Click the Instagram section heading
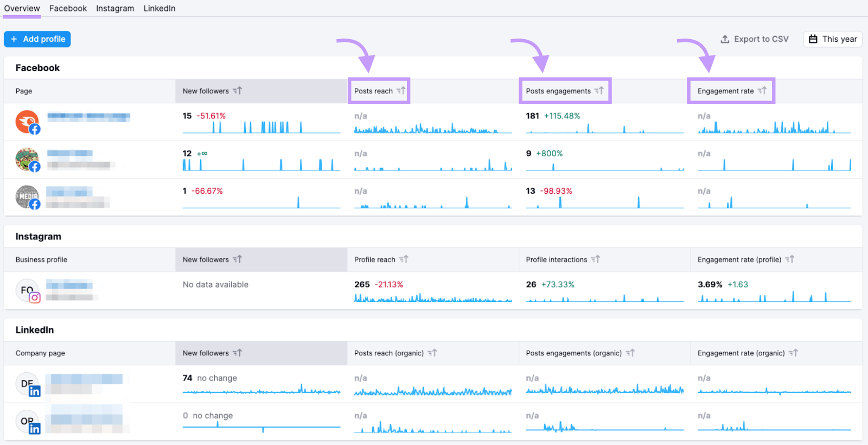Screen dimensions: 868x445 pos(38,237)
